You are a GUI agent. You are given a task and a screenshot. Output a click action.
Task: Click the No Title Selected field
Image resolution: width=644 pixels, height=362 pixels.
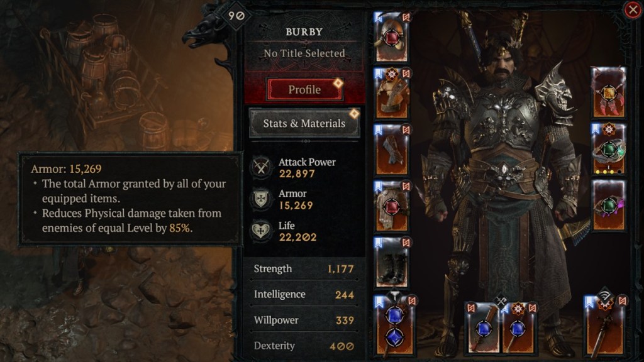(x=304, y=53)
